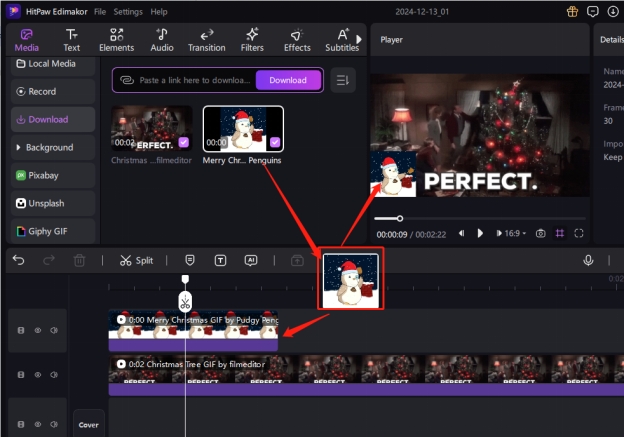
Task: Toggle checkbox on Christmas Tree clip thumbnail
Action: 183,143
